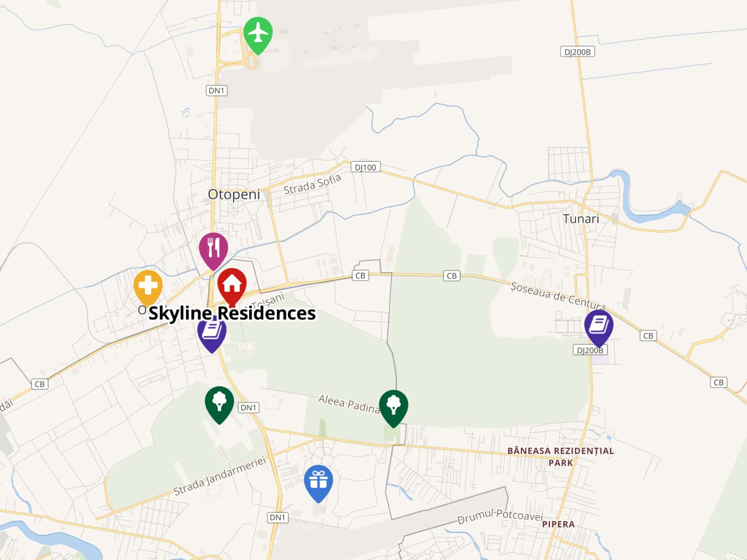Select the green tree marker beside DN1
This screenshot has height=560, width=747.
(x=219, y=405)
